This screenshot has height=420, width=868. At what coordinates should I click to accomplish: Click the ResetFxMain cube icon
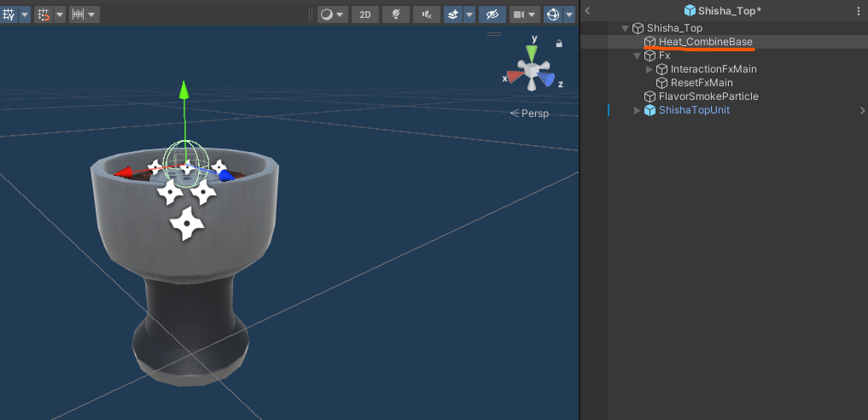coord(662,83)
